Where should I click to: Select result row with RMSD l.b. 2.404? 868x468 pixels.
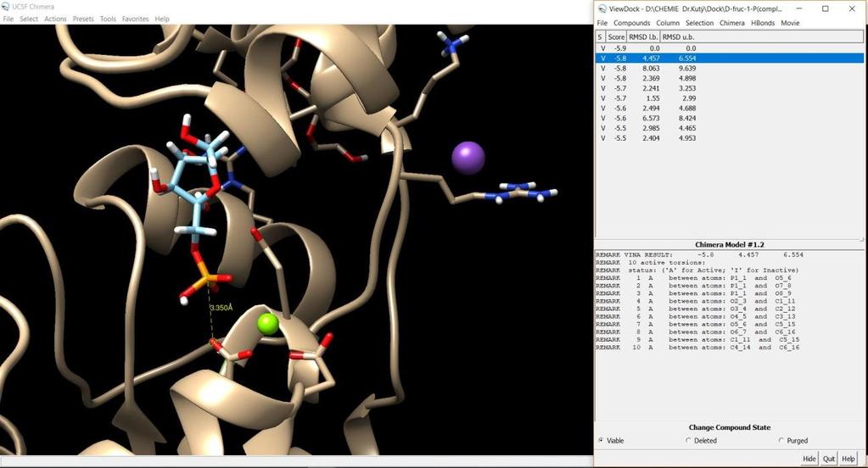point(729,137)
